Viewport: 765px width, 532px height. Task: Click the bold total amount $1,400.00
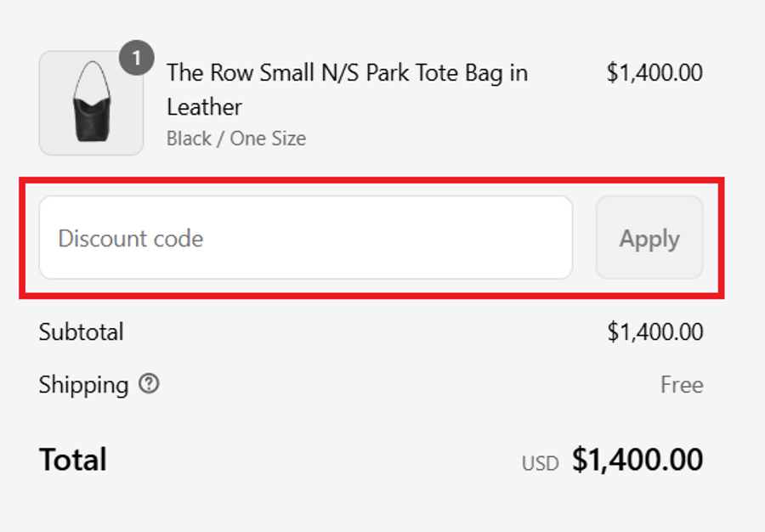637,460
